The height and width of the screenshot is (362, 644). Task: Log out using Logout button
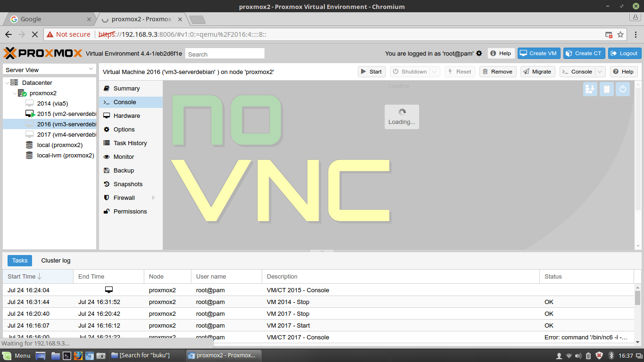625,53
